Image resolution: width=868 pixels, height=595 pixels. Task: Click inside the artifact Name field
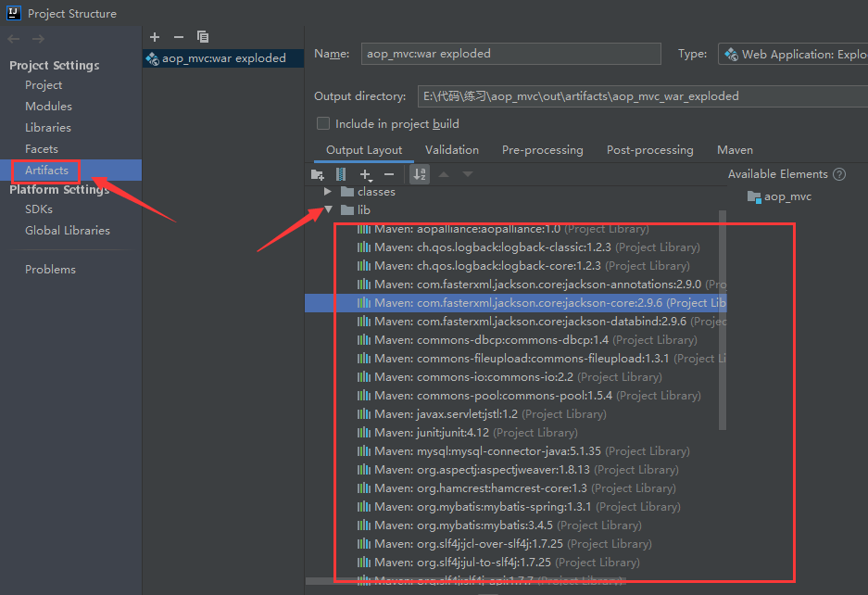[510, 54]
